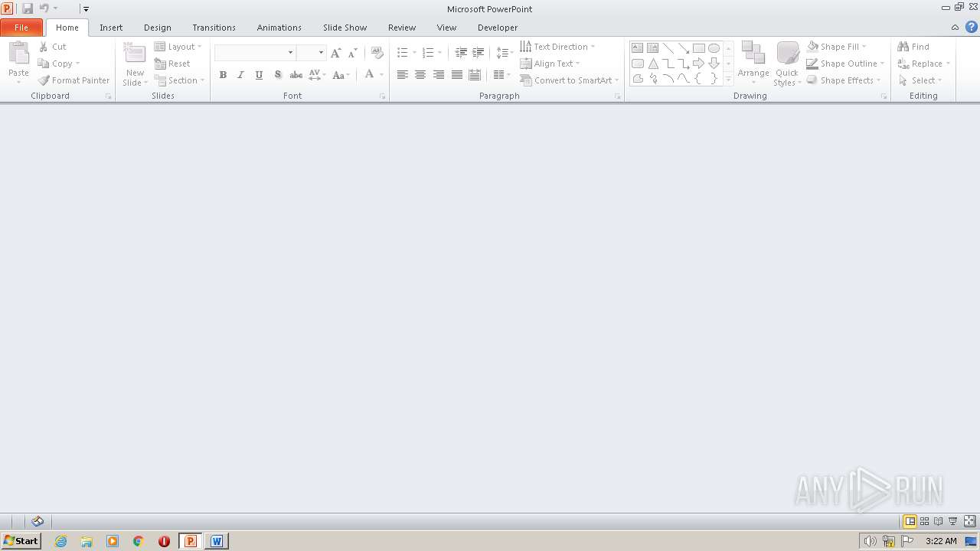This screenshot has width=980, height=551.
Task: Select the Rectangle shape
Action: pos(698,48)
